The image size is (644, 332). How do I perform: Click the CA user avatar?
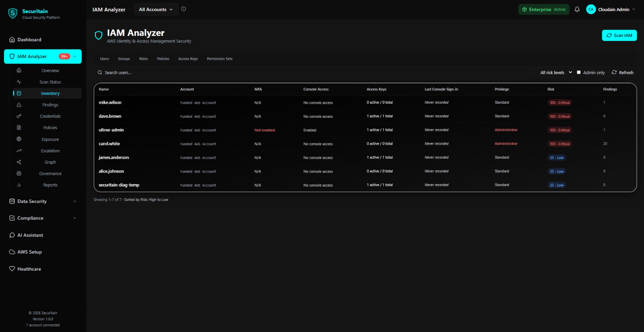(x=591, y=9)
